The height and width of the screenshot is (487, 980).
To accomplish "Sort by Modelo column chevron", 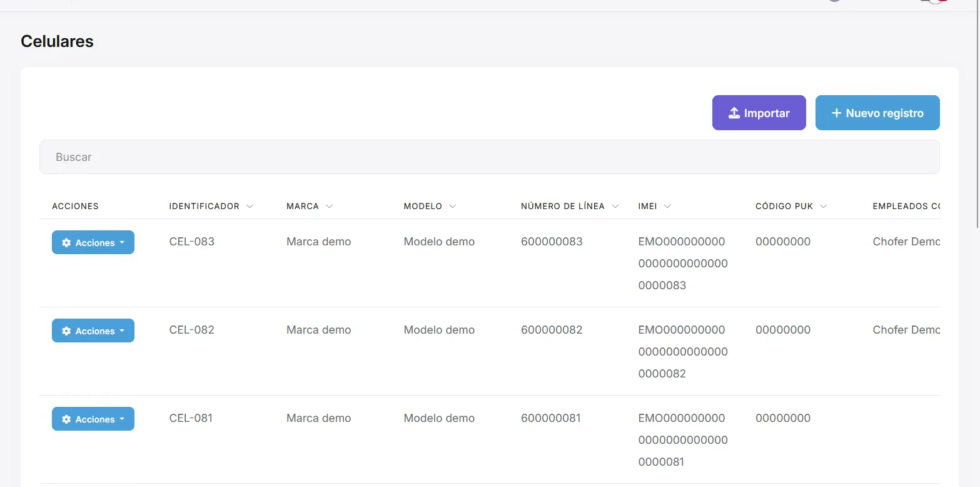I will click(453, 206).
